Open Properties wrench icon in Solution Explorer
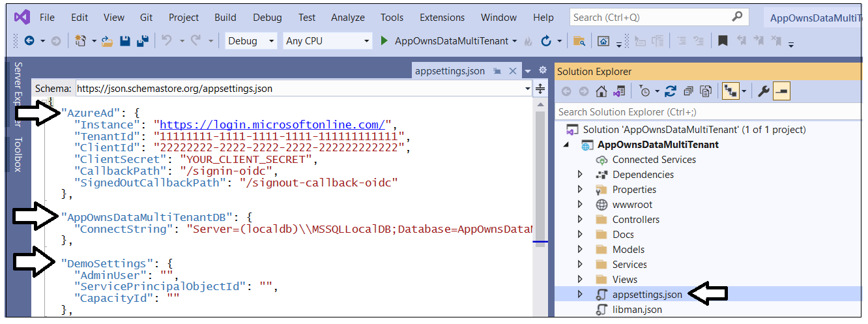This screenshot has width=868, height=324. click(x=764, y=91)
